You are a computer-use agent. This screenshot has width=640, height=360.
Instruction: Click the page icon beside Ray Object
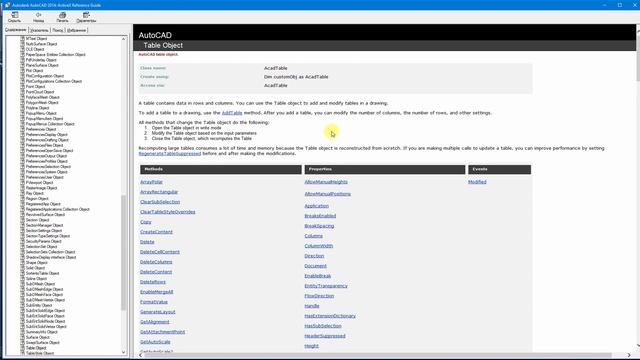pyautogui.click(x=22, y=193)
